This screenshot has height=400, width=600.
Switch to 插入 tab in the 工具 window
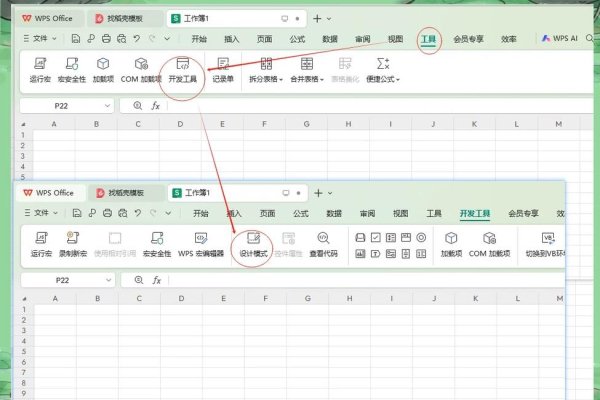click(x=232, y=39)
